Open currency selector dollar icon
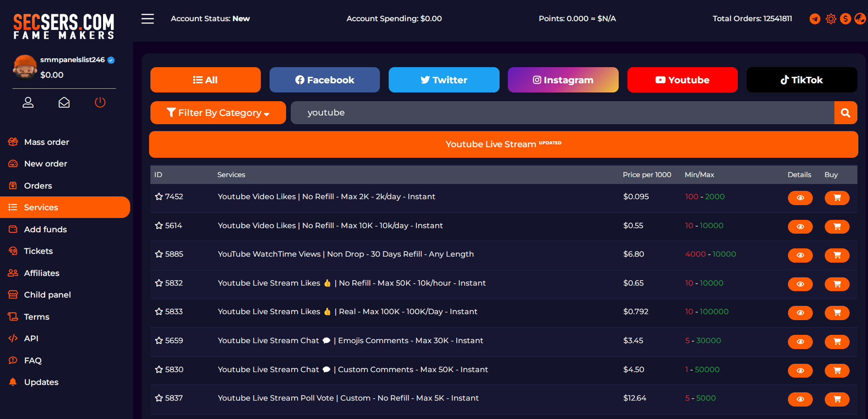This screenshot has width=868, height=419. pyautogui.click(x=845, y=19)
